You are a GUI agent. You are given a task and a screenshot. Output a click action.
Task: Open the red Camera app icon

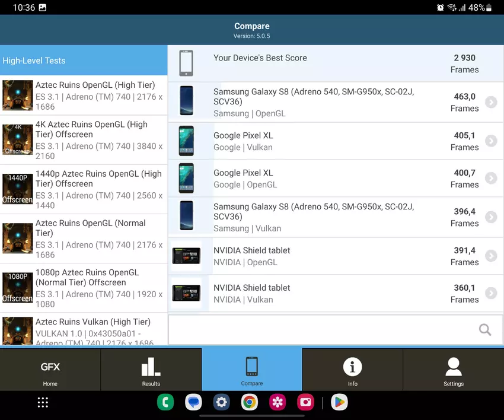306,403
